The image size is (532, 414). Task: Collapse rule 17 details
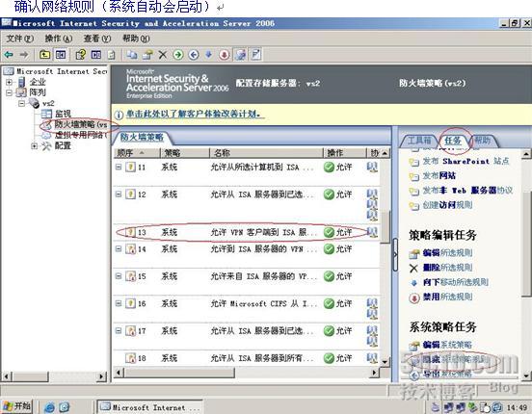[119, 330]
